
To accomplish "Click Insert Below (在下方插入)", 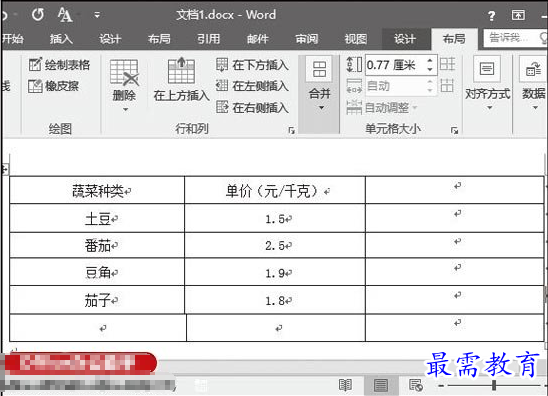I will tap(252, 65).
